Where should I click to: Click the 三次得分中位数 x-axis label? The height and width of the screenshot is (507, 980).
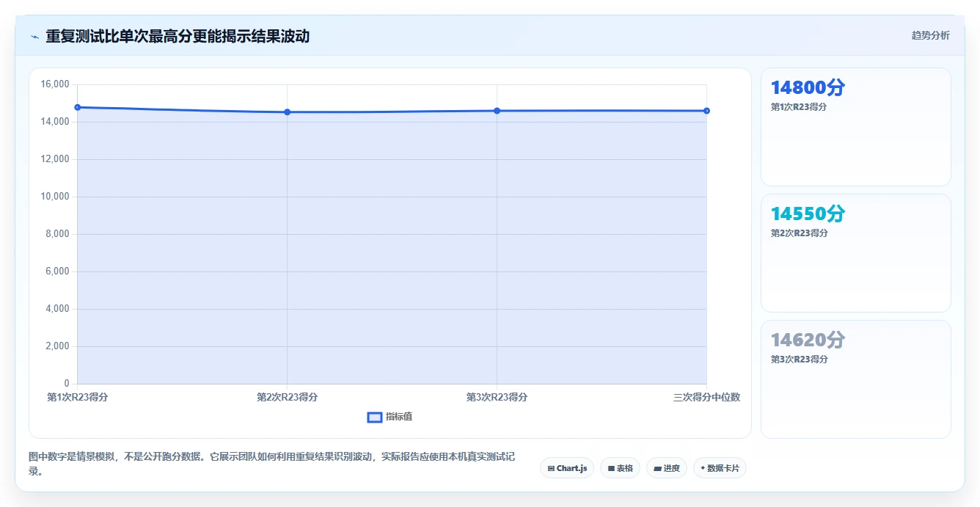coord(706,397)
